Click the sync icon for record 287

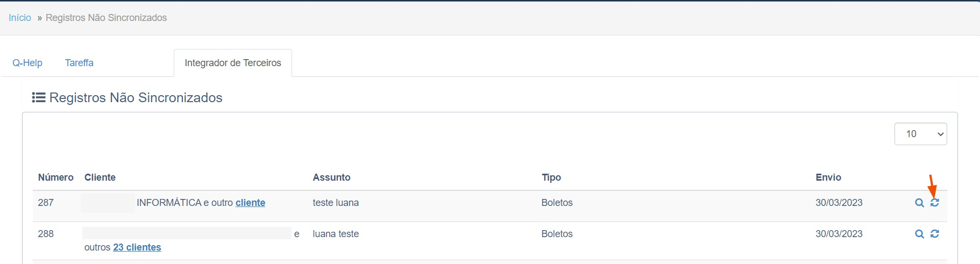click(x=935, y=203)
